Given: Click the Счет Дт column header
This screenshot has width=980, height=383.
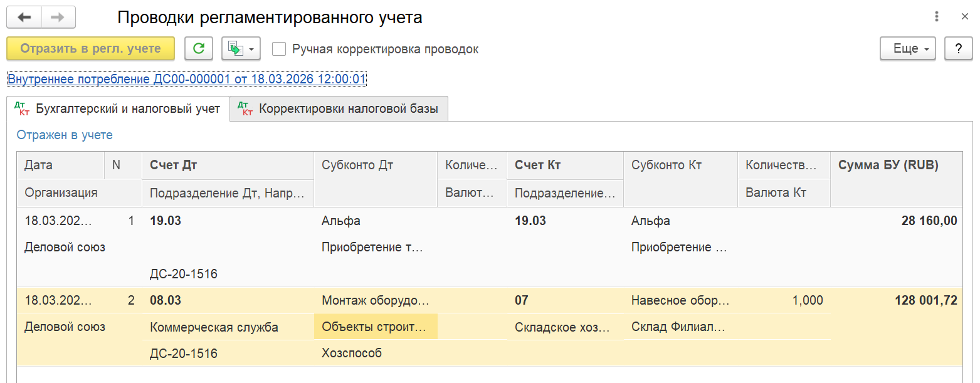Looking at the screenshot, I should [x=228, y=165].
